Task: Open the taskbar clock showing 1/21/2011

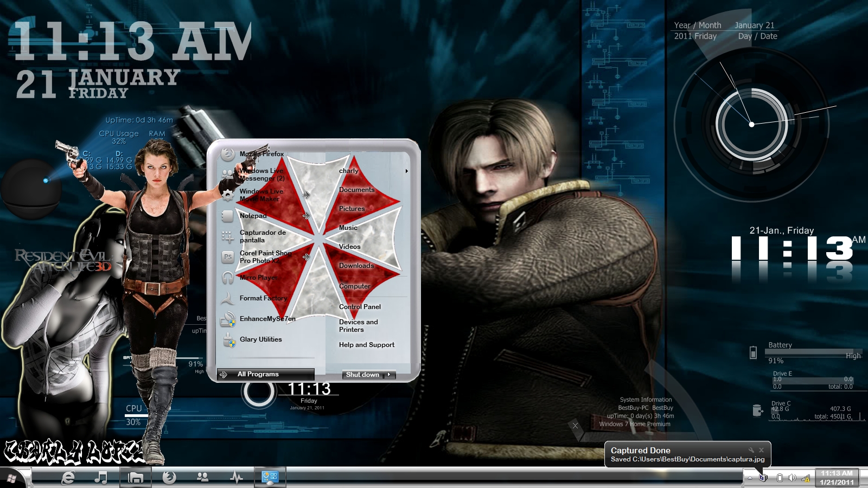Action: tap(837, 478)
